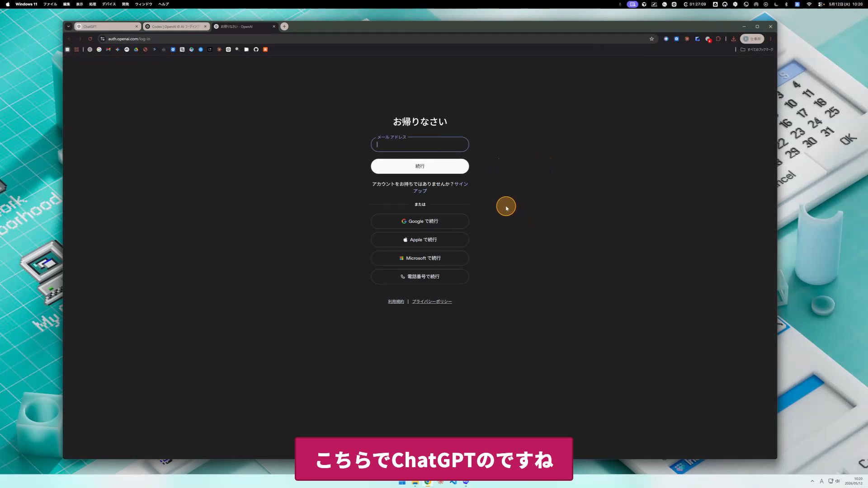
Task: Open the orange bookmark icon after GitHub
Action: coord(265,50)
